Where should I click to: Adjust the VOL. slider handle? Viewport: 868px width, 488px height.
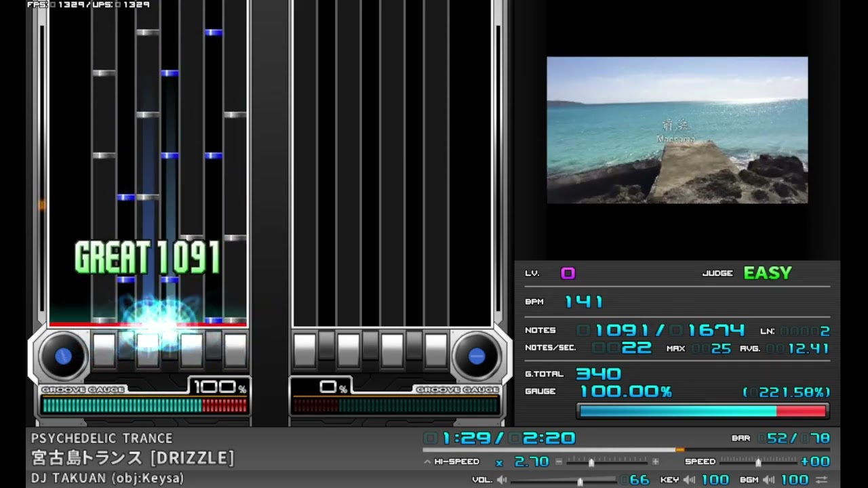(580, 481)
